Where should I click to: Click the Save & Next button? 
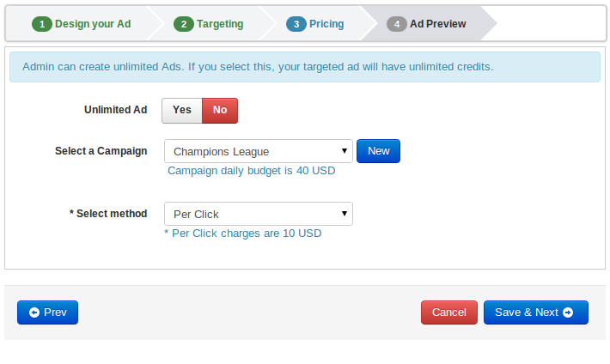(535, 312)
